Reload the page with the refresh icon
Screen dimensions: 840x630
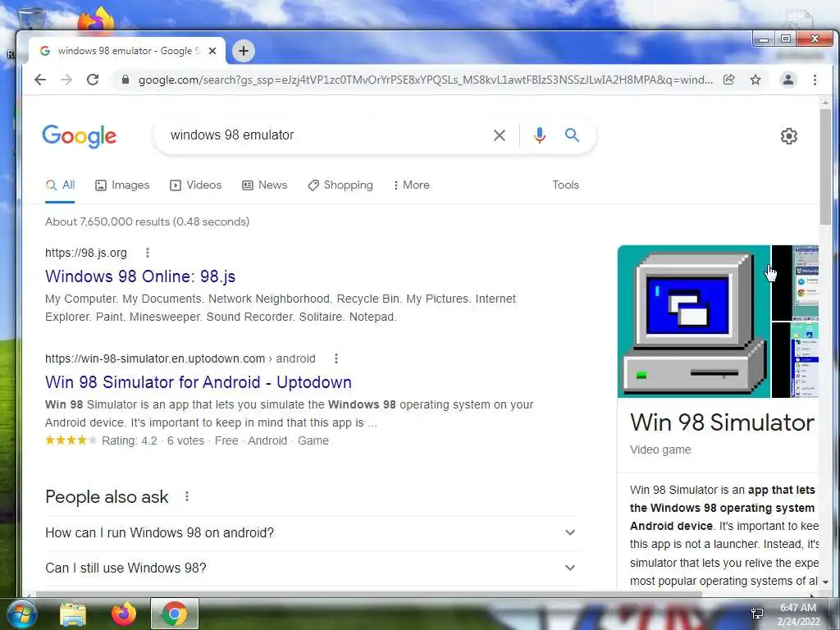click(x=93, y=80)
